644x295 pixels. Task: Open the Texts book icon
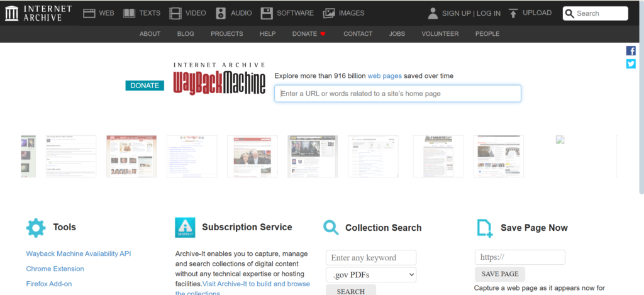pyautogui.click(x=129, y=13)
